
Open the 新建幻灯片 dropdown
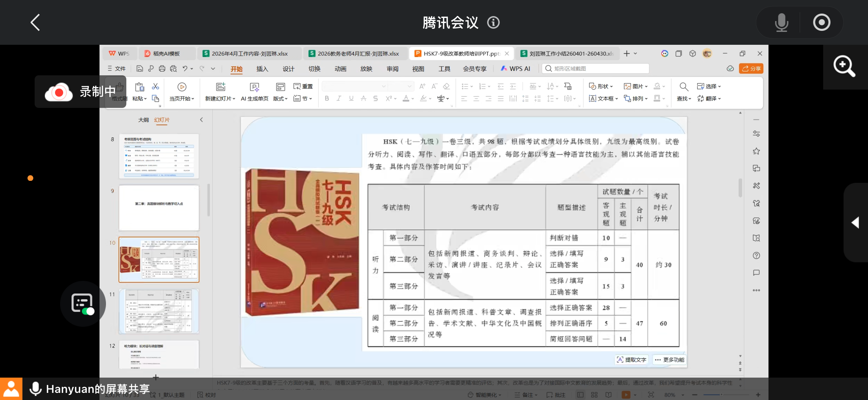pyautogui.click(x=220, y=98)
